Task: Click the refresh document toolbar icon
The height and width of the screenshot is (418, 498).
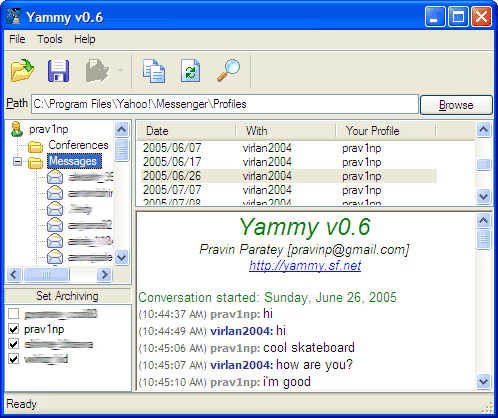Action: (x=191, y=71)
